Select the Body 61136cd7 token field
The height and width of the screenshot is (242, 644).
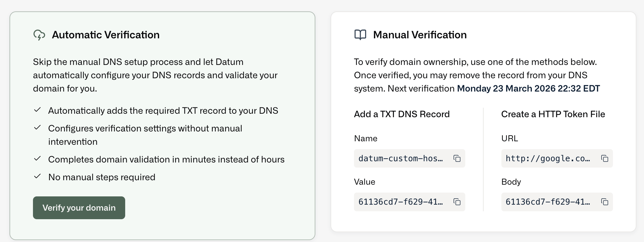point(557,202)
